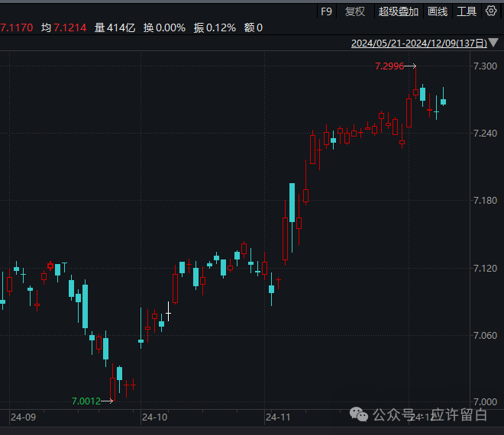
Task: Click the 7.300 price axis label
Action: tap(485, 66)
